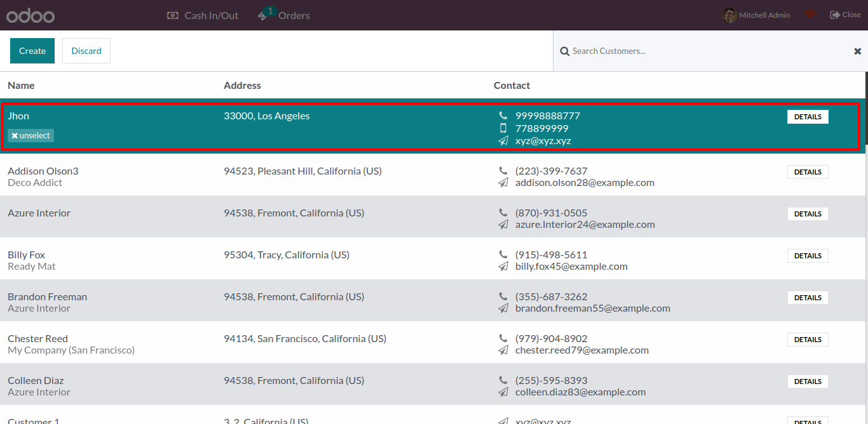Click the Address column header
Image resolution: width=868 pixels, height=424 pixels.
[242, 85]
